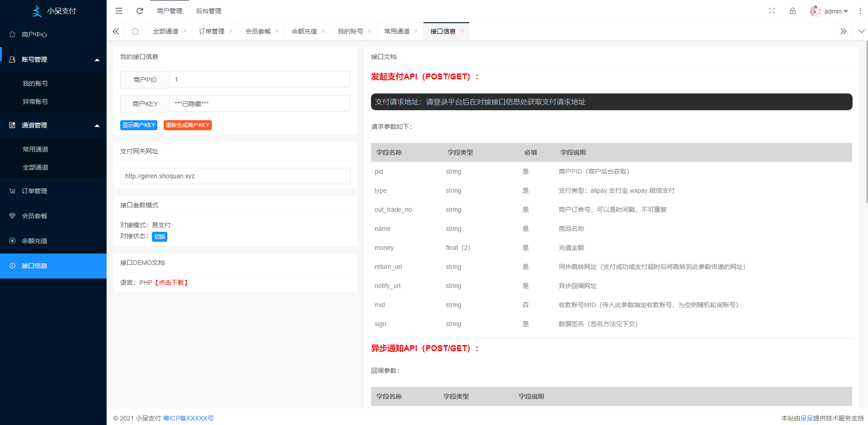Screen dimensions: 868x425
Task: Click the notify_url field name
Action: coord(387,286)
